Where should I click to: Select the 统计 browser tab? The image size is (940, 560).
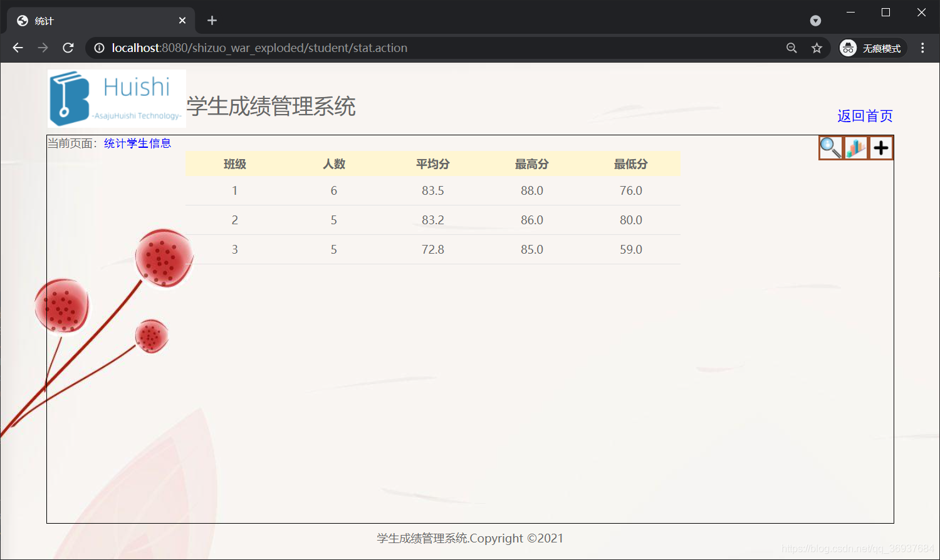(102, 21)
